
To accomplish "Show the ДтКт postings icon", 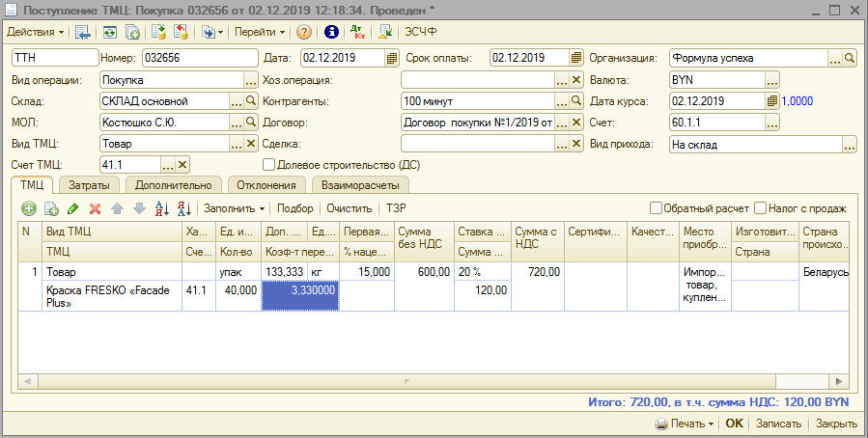I will tap(359, 32).
